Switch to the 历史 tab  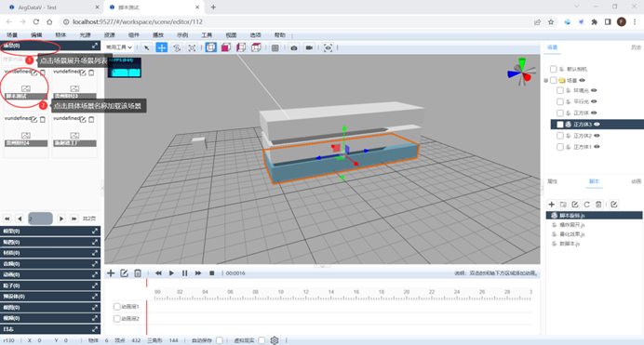point(636,47)
